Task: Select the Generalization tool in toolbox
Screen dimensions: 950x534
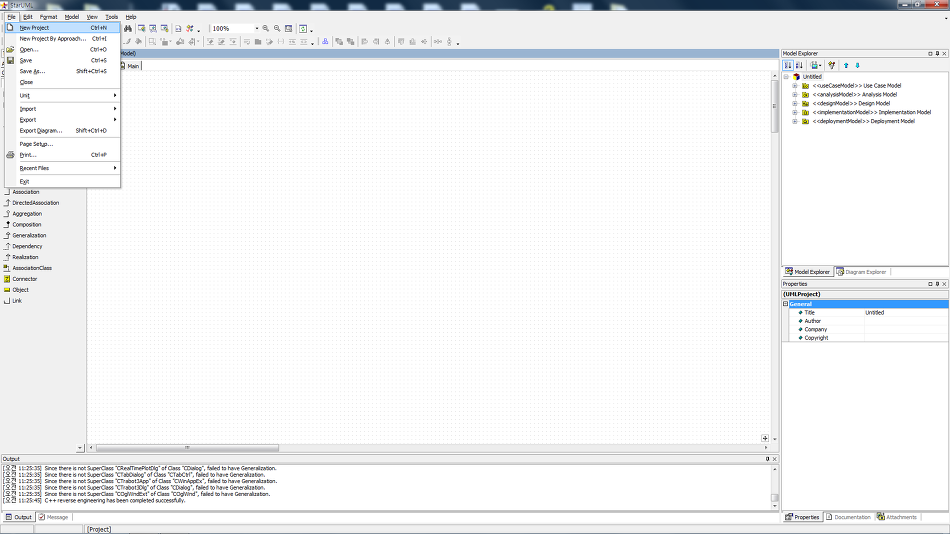Action: pos(29,235)
